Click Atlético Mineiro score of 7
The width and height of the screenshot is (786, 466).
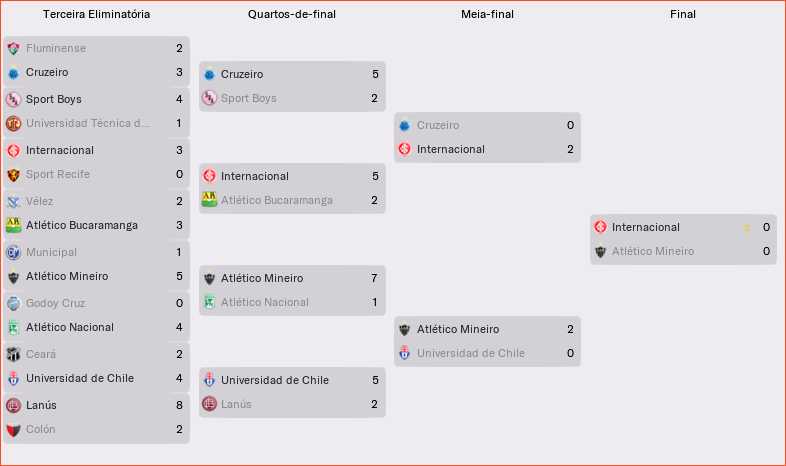374,278
